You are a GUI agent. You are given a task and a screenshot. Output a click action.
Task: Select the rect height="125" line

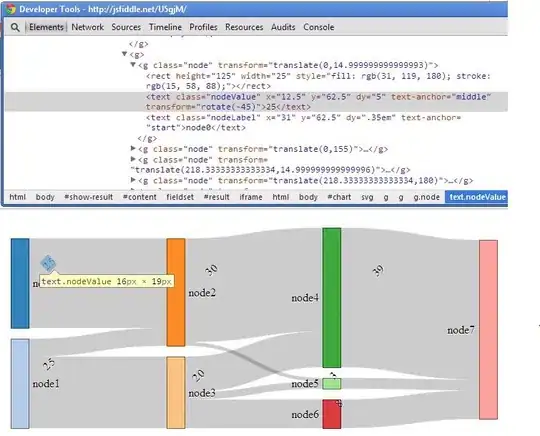point(318,81)
